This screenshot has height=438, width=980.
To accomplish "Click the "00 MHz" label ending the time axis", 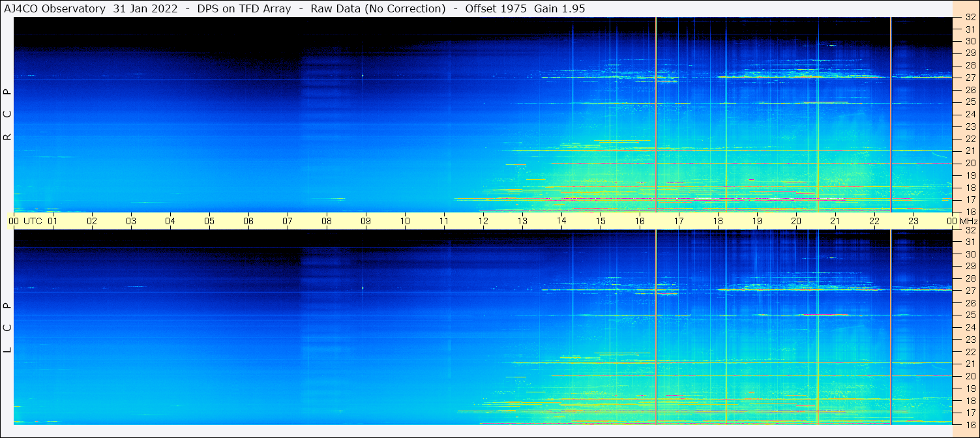I will [x=962, y=221].
